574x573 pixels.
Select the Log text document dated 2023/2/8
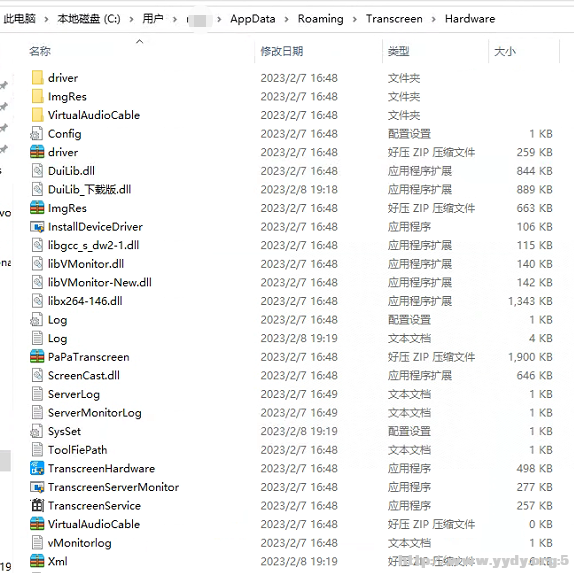(x=57, y=338)
